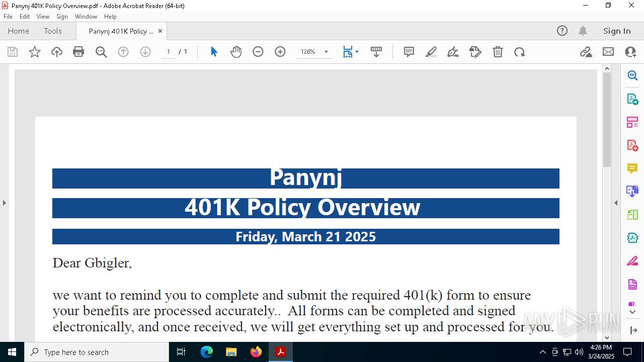This screenshot has height=362, width=644.
Task: Open Combine Files tool in right pane
Action: (632, 192)
